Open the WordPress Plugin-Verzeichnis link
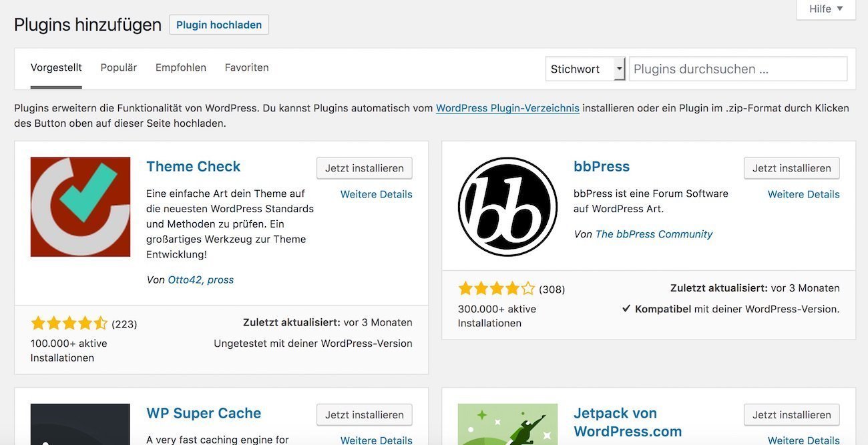 tap(507, 107)
